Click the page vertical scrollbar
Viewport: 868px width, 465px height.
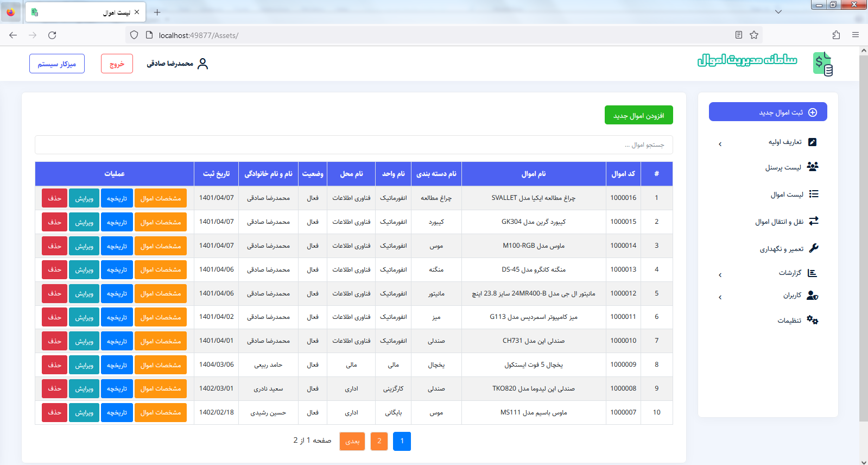click(x=863, y=239)
